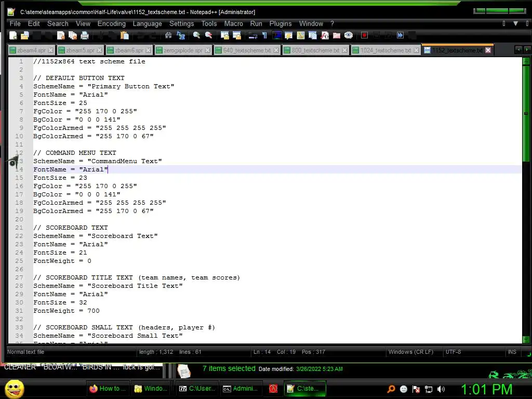Click the Zoom Out magnifier icon
532x399 pixels.
(208, 35)
